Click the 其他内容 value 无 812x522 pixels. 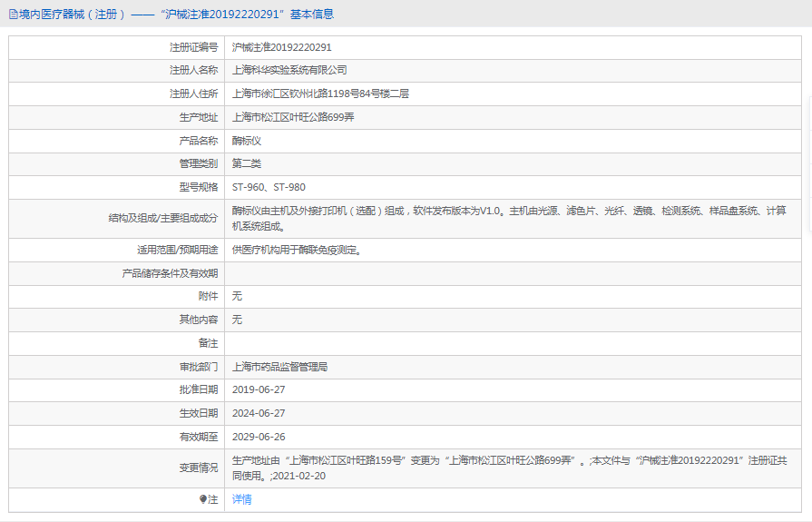pos(237,320)
